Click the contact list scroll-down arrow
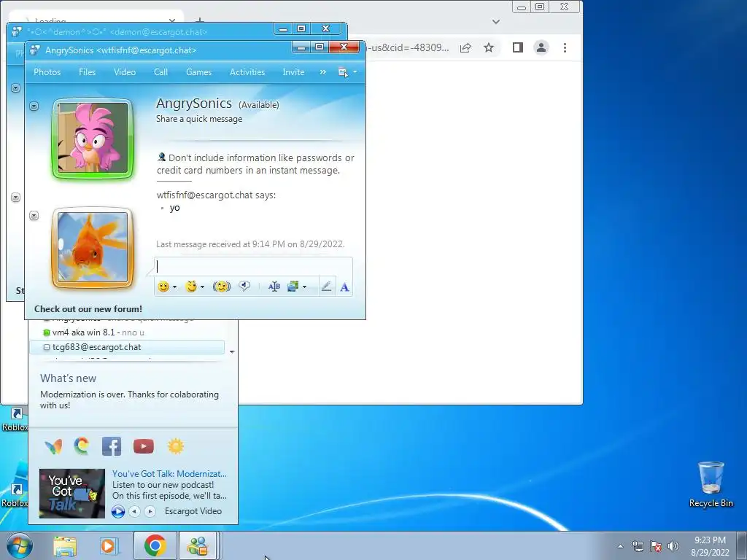Viewport: 747px width, 560px height. 232,352
